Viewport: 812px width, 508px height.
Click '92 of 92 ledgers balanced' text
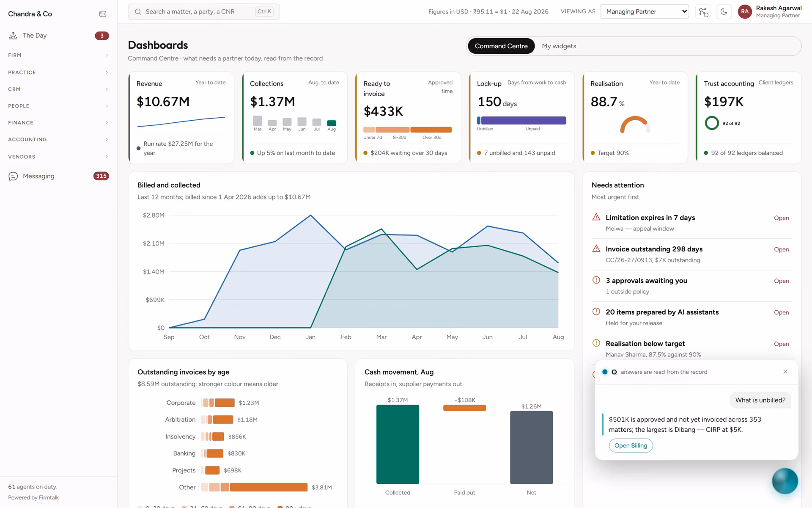(746, 153)
